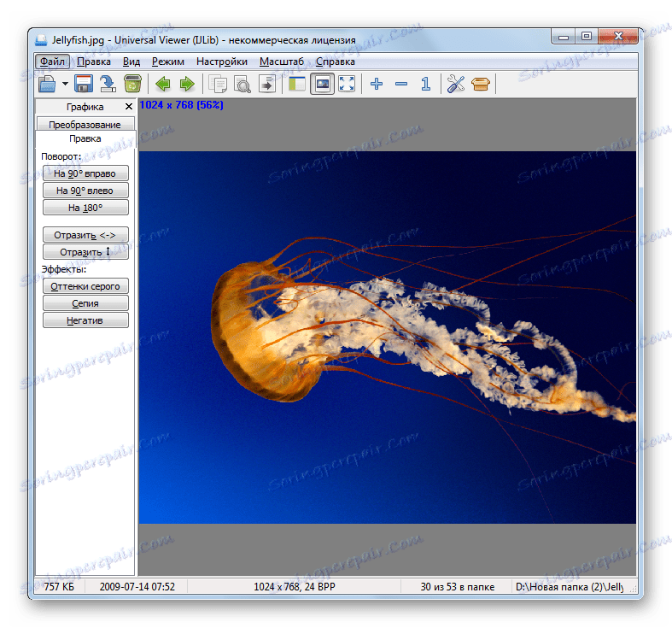Select the Правка tab in Графика panel

point(85,138)
